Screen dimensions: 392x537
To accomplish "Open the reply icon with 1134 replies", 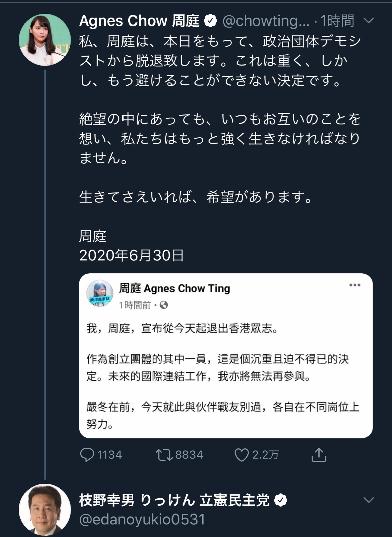I will pyautogui.click(x=87, y=455).
